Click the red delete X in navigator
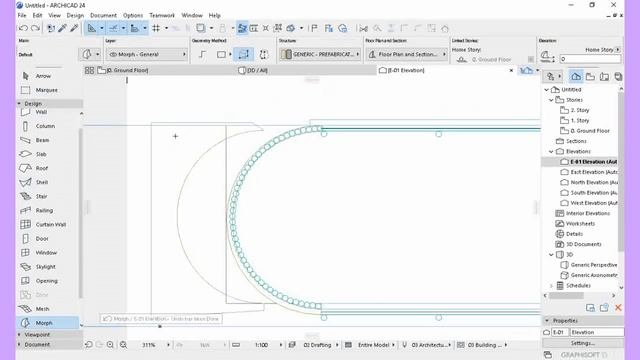The width and height of the screenshot is (640, 360). click(x=618, y=308)
